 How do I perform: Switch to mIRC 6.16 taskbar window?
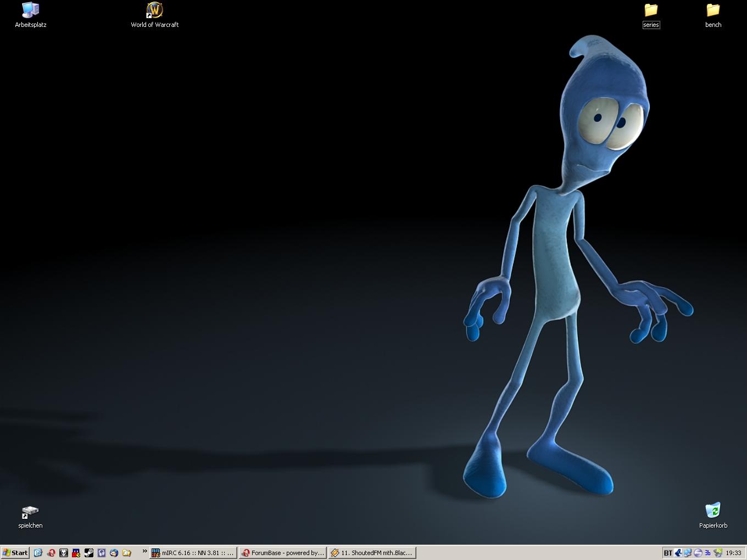193,553
